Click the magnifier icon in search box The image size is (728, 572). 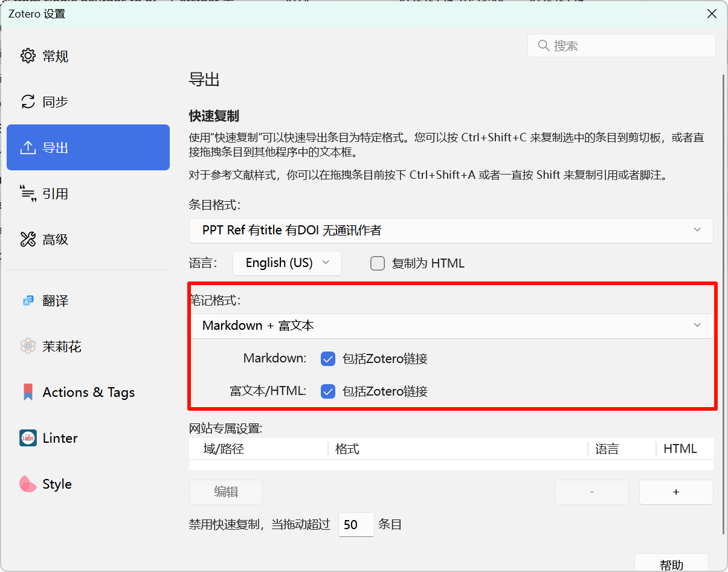click(543, 46)
